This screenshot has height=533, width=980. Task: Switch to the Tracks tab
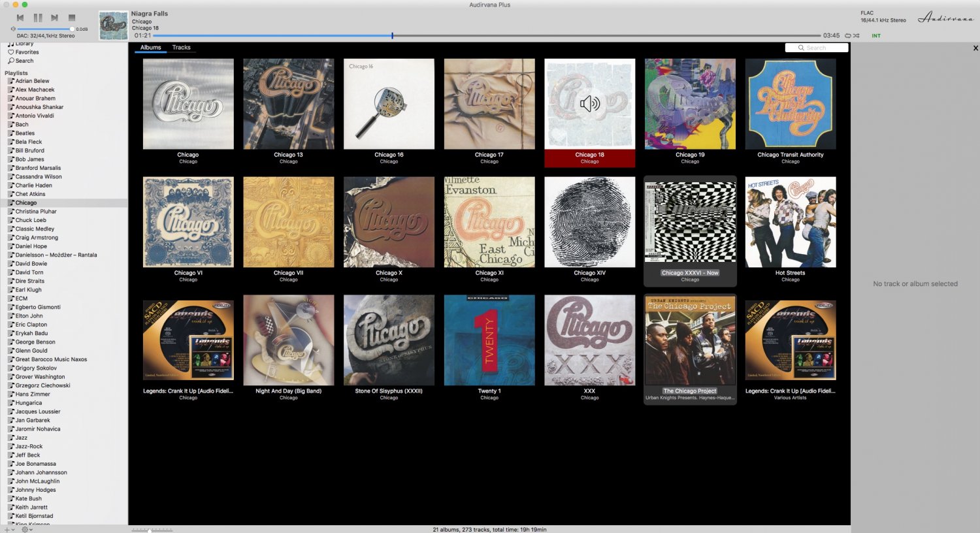(182, 48)
